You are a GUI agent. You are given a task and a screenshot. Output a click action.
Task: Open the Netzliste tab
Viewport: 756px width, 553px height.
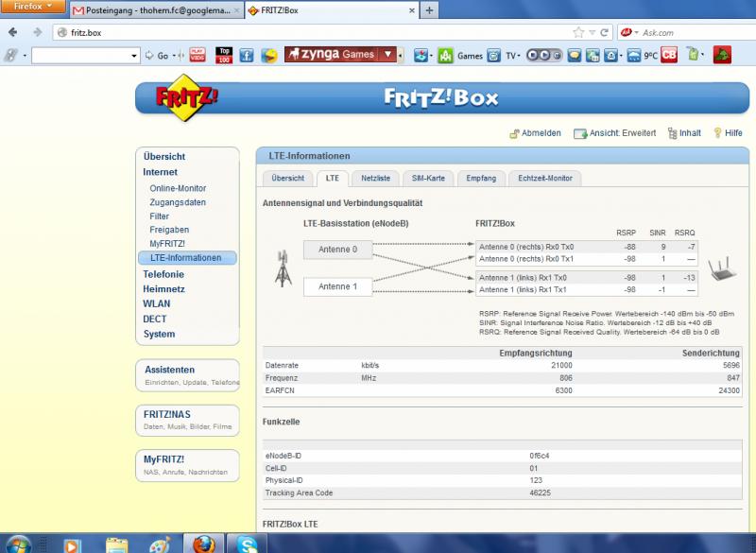(375, 179)
